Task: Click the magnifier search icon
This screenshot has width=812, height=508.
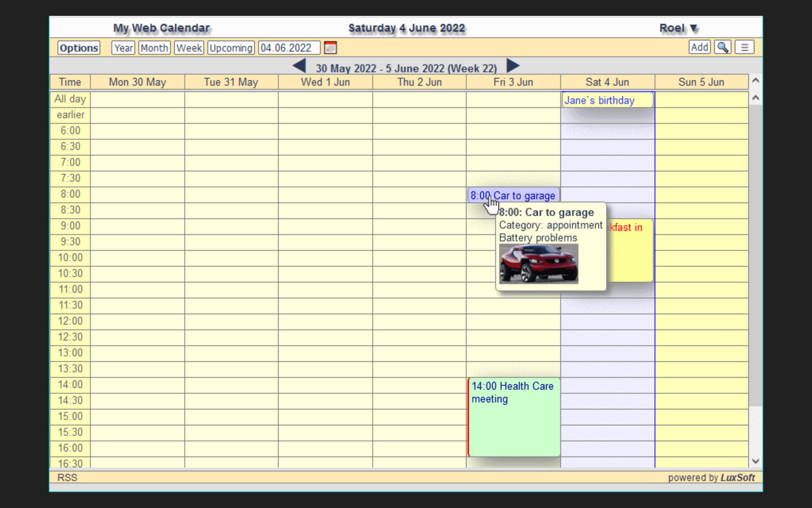Action: (x=722, y=48)
